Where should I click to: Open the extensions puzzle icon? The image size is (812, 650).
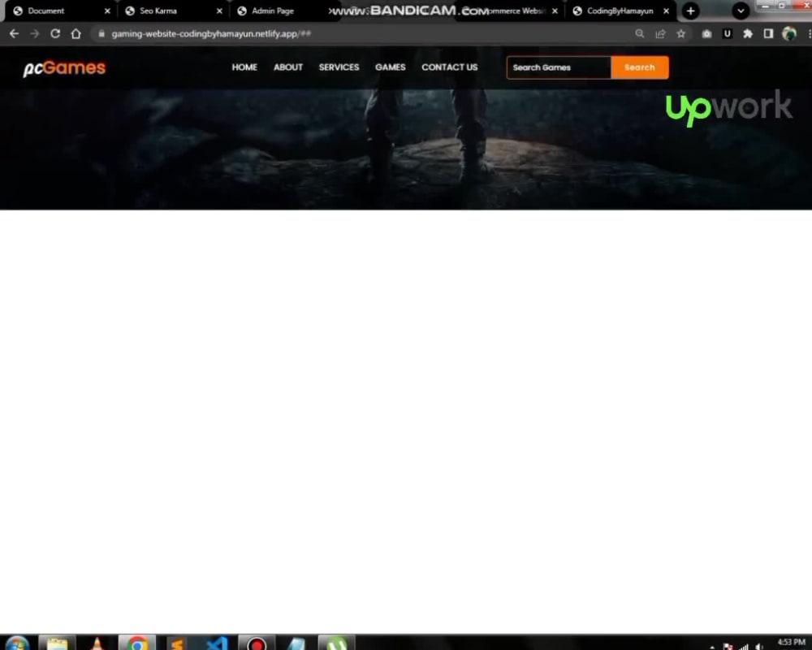(748, 33)
